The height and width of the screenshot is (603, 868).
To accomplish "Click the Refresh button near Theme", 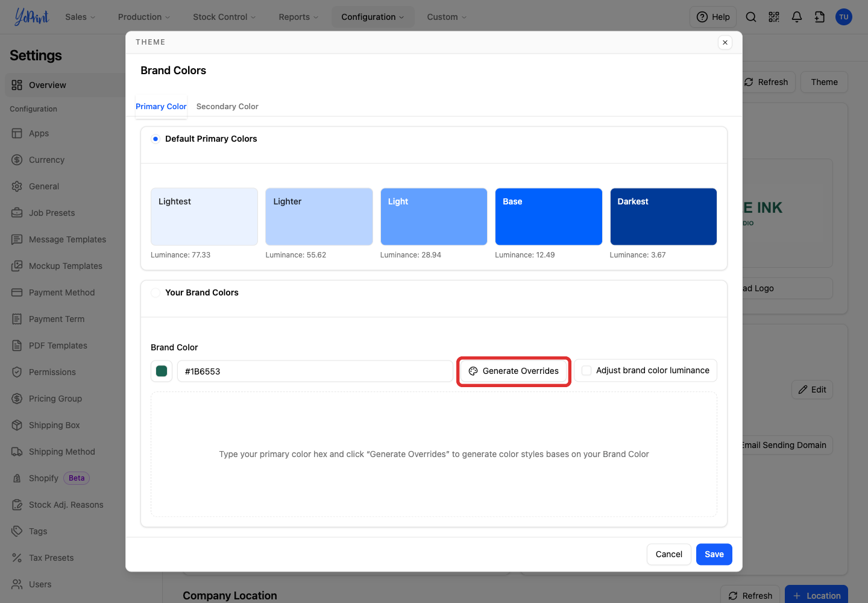I will pyautogui.click(x=769, y=82).
